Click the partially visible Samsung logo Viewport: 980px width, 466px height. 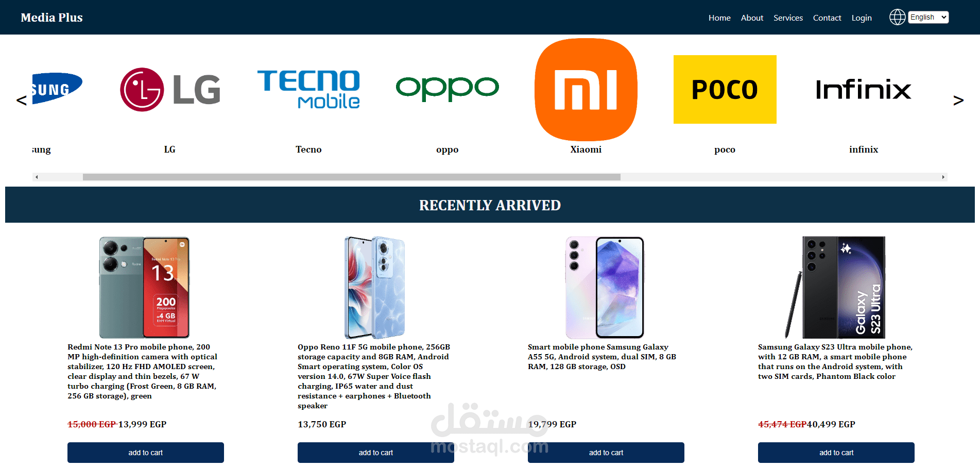57,89
